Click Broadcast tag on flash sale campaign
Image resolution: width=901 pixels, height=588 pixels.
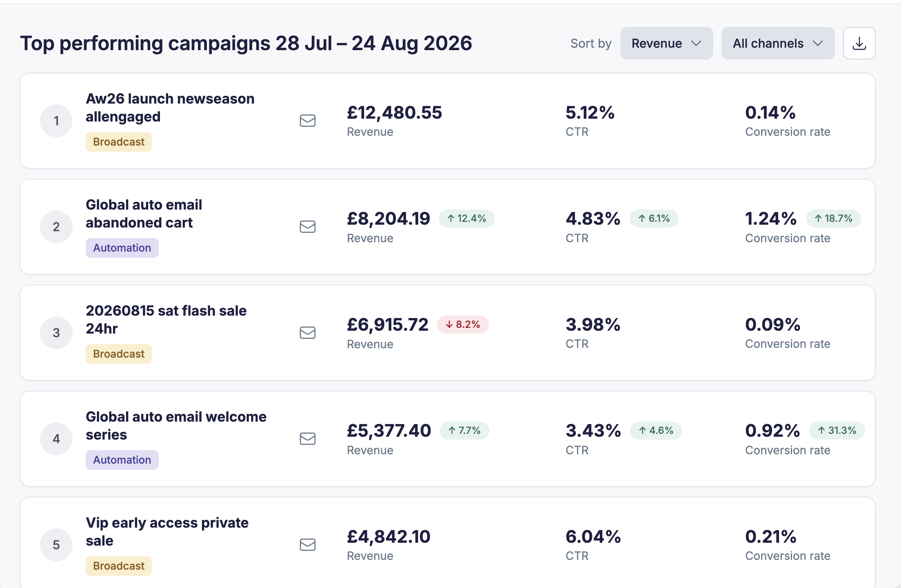pyautogui.click(x=119, y=354)
